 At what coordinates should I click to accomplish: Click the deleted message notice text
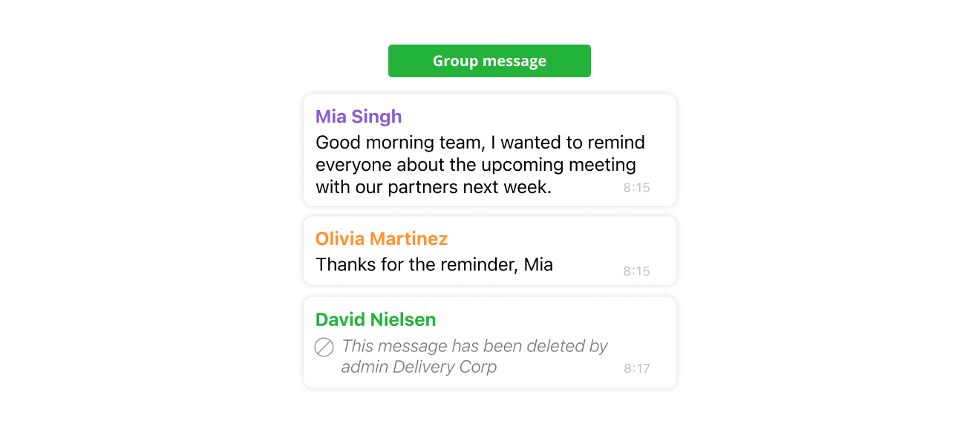(x=474, y=357)
